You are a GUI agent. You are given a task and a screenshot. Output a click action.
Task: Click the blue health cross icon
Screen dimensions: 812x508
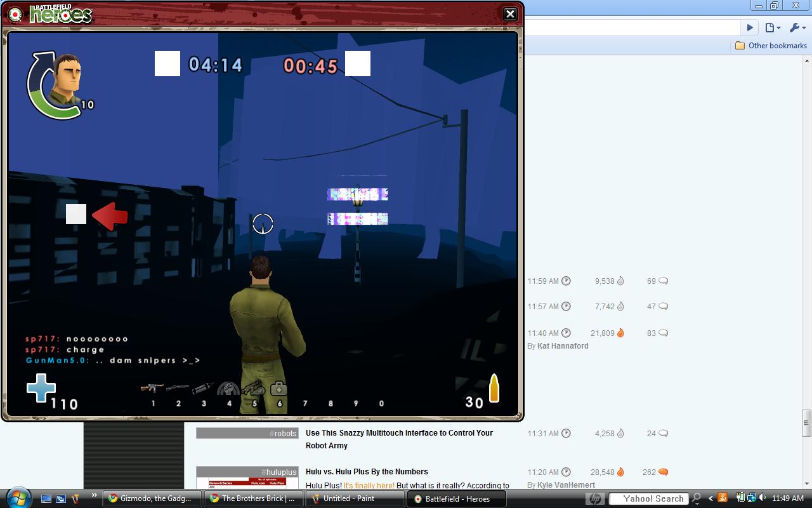tap(41, 388)
